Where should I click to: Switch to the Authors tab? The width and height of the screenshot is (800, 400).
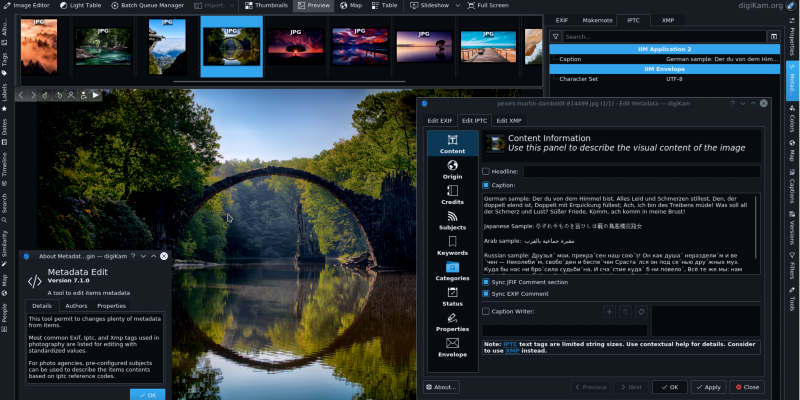pos(76,306)
